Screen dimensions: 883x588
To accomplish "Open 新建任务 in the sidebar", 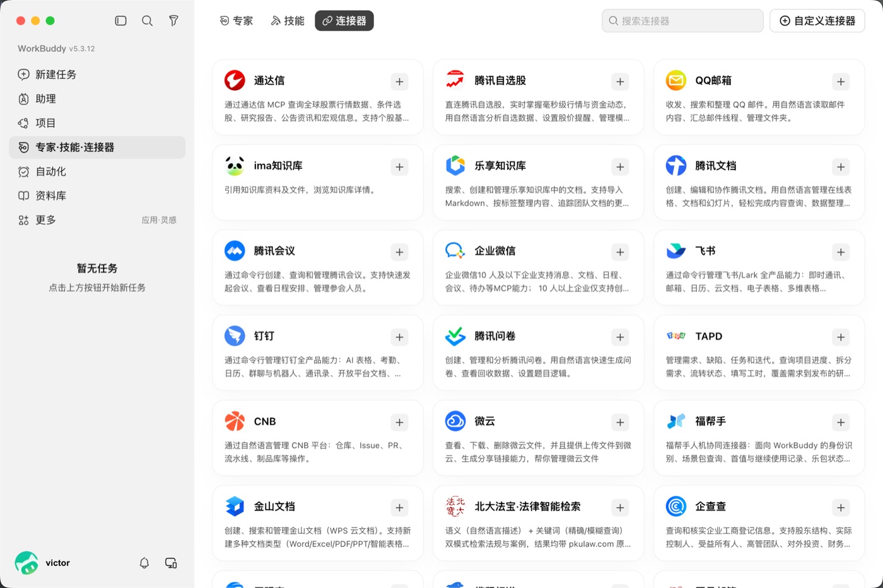I will (x=97, y=74).
